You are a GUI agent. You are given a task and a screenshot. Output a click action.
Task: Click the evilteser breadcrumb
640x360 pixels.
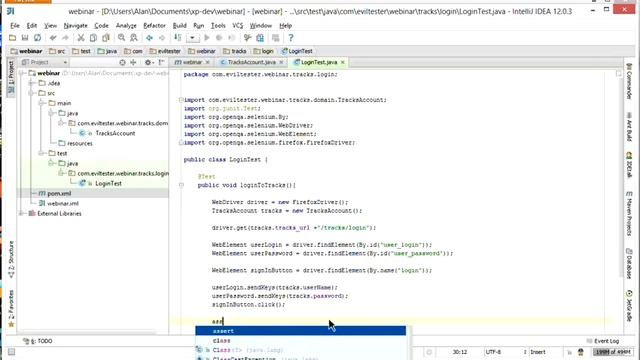pyautogui.click(x=165, y=51)
